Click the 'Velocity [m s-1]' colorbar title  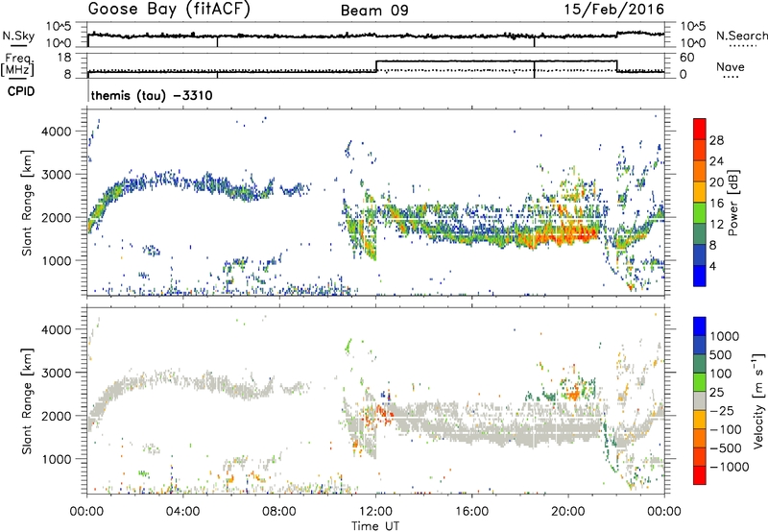point(758,400)
